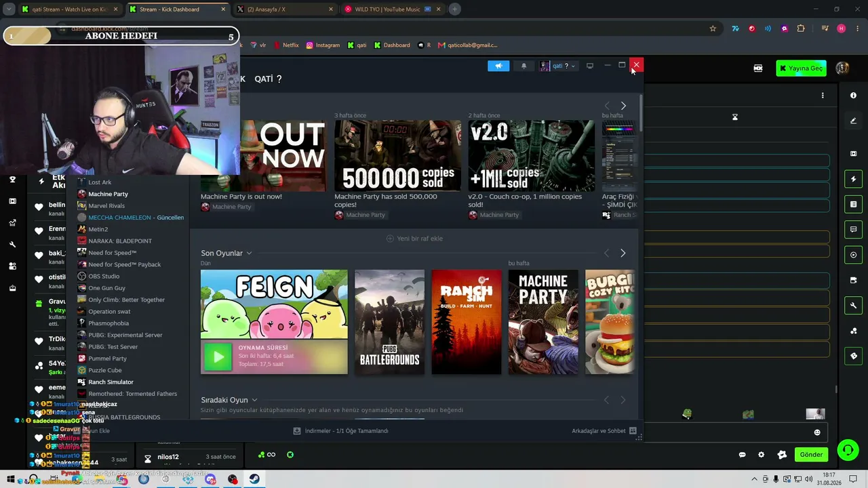This screenshot has width=868, height=488.
Task: Toggle the tag icon in Kick right sidebar
Action: pos(853,356)
